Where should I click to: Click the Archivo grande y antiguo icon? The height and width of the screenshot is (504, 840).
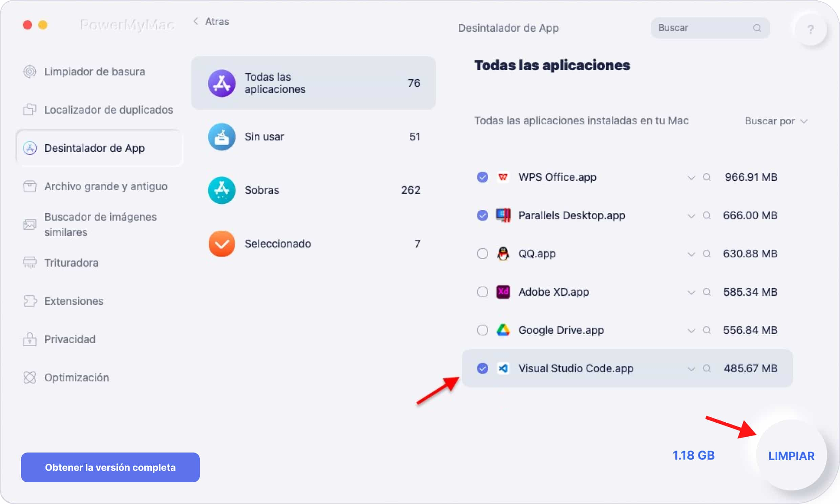29,186
